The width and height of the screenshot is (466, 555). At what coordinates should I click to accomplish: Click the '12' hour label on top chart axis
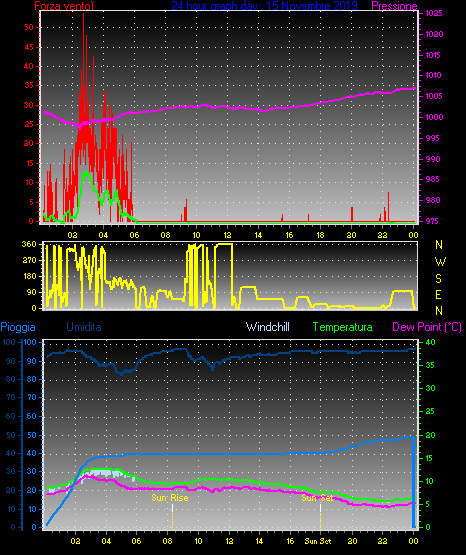click(227, 235)
